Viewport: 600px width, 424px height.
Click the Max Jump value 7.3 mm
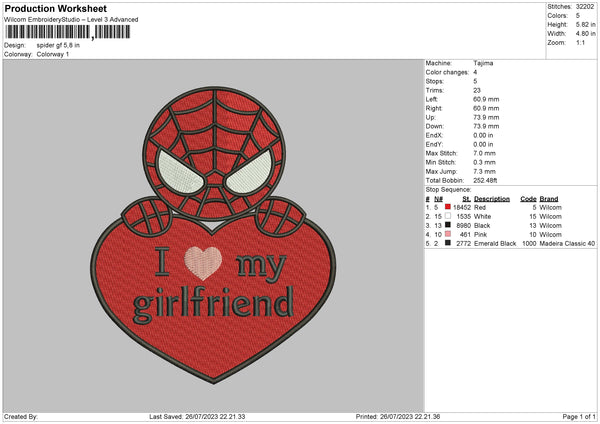pos(484,171)
